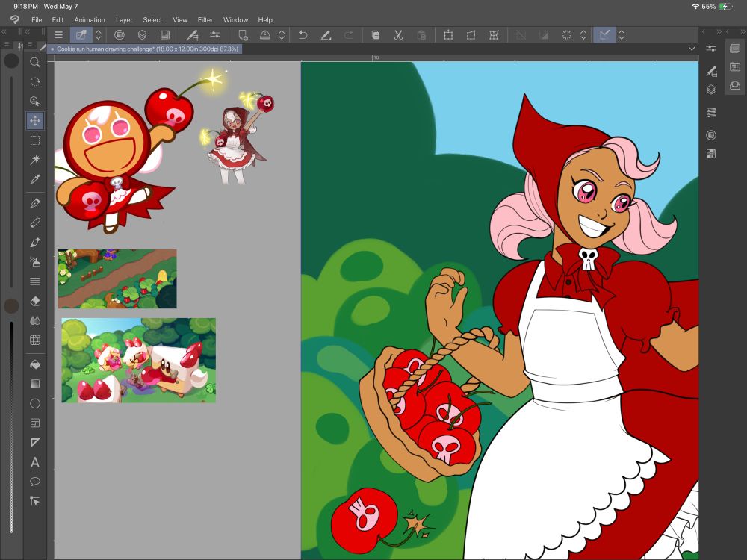Screen dimensions: 747x560
Task: Select the Gradient tool
Action: coord(35,384)
